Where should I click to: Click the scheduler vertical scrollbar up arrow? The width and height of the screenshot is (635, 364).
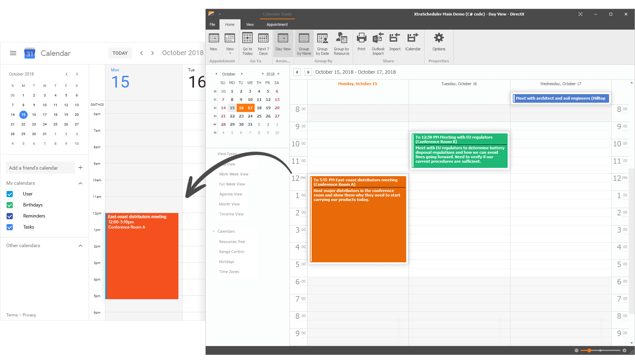point(632,83)
